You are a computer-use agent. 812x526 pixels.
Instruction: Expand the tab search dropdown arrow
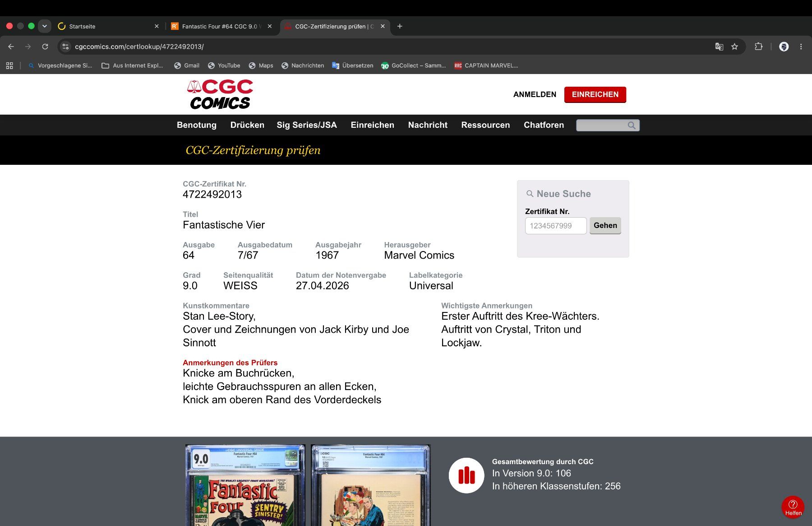tap(44, 26)
